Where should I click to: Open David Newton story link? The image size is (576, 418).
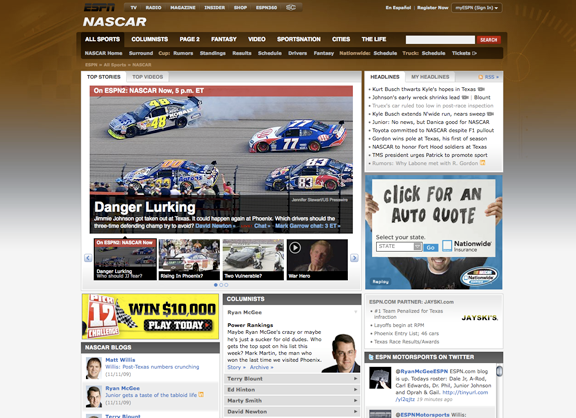click(x=215, y=226)
